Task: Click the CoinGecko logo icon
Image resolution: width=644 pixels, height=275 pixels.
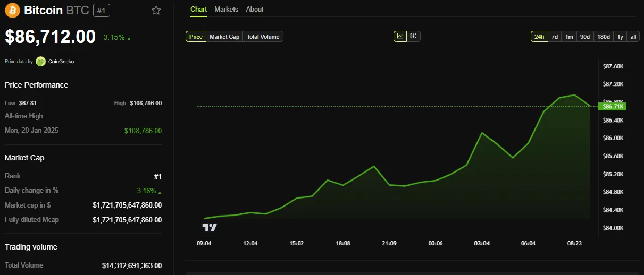Action: [41, 62]
